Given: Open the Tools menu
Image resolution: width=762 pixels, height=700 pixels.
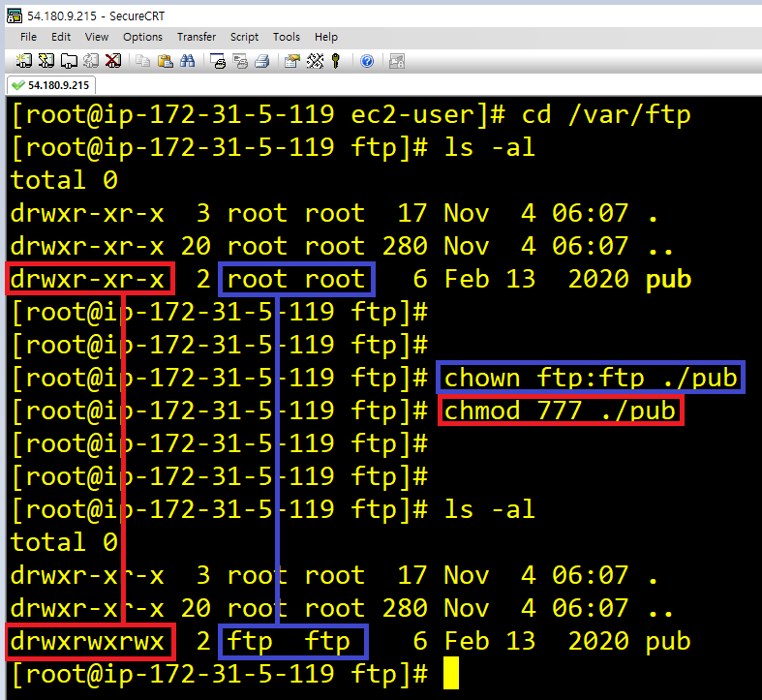Looking at the screenshot, I should point(287,37).
